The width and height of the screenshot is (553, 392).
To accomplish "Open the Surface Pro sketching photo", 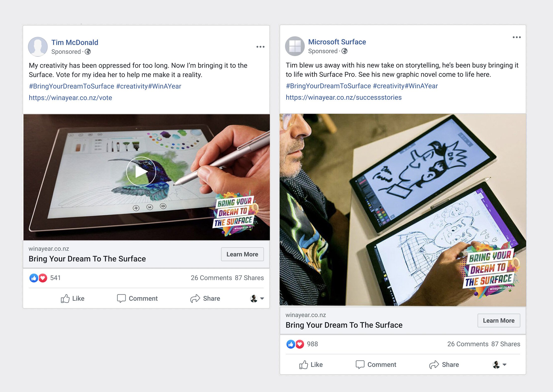I will [x=403, y=210].
